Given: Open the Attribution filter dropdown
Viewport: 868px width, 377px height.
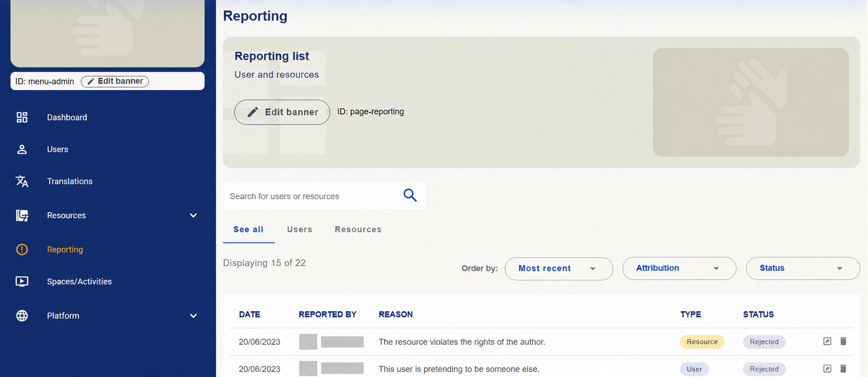Looking at the screenshot, I should [679, 268].
